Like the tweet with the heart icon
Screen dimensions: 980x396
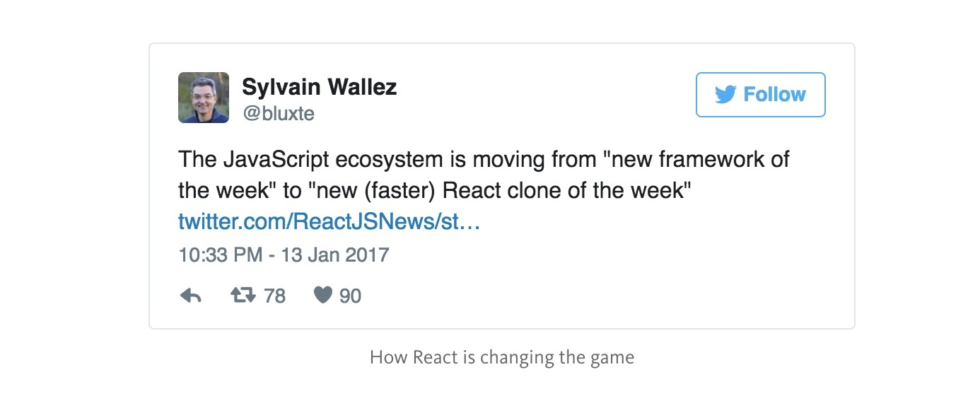point(323,295)
